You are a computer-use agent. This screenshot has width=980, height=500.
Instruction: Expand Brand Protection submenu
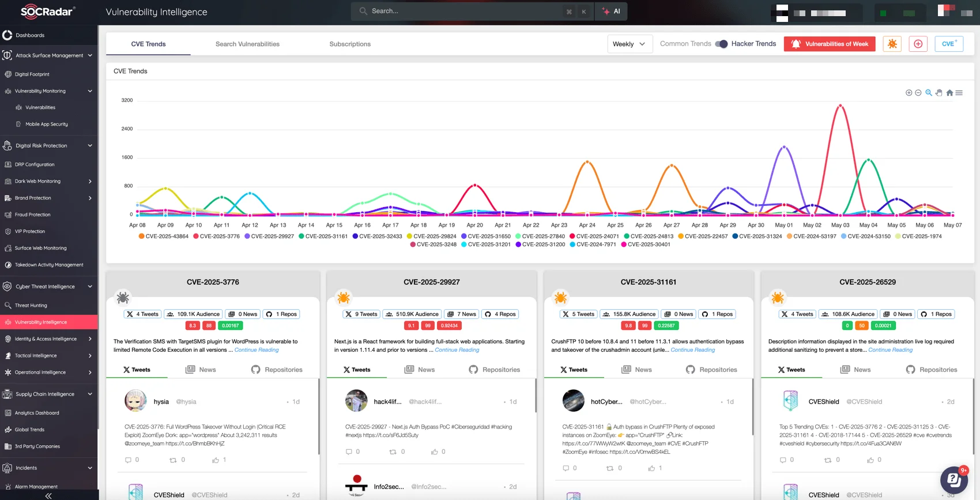point(90,198)
